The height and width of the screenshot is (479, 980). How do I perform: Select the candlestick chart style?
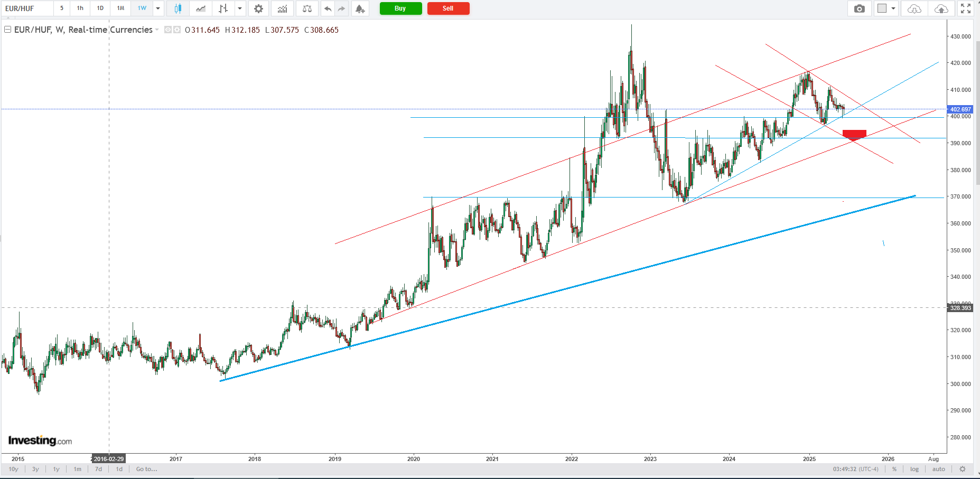(x=178, y=8)
